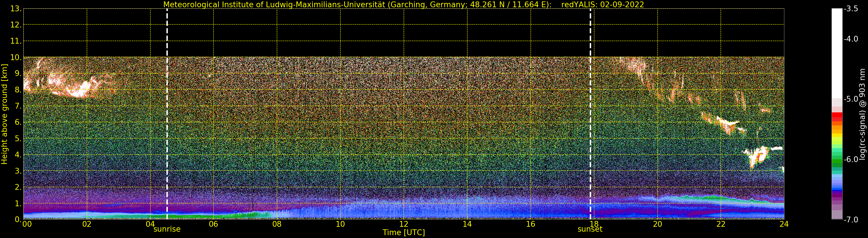Click the 13 km height axis tick label
The height and width of the screenshot is (238, 868).
pos(16,9)
